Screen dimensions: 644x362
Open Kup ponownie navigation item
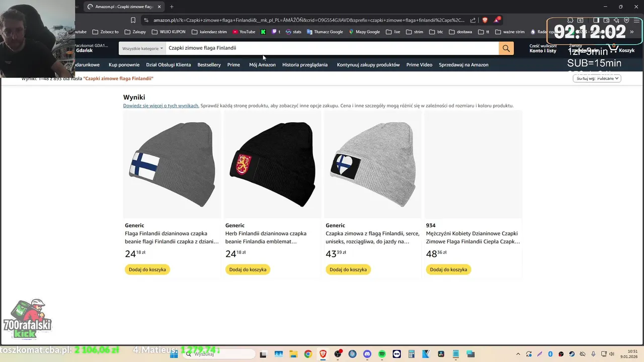pos(124,64)
